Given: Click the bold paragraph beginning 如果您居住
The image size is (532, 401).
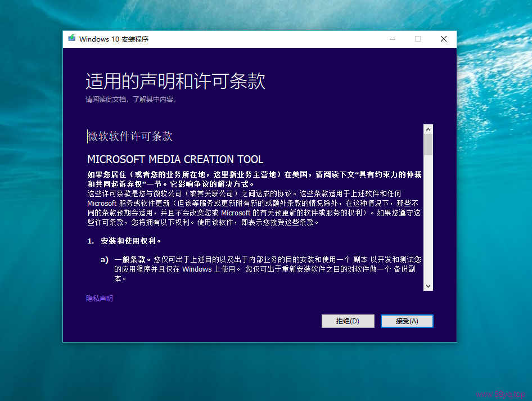Looking at the screenshot, I should point(254,179).
